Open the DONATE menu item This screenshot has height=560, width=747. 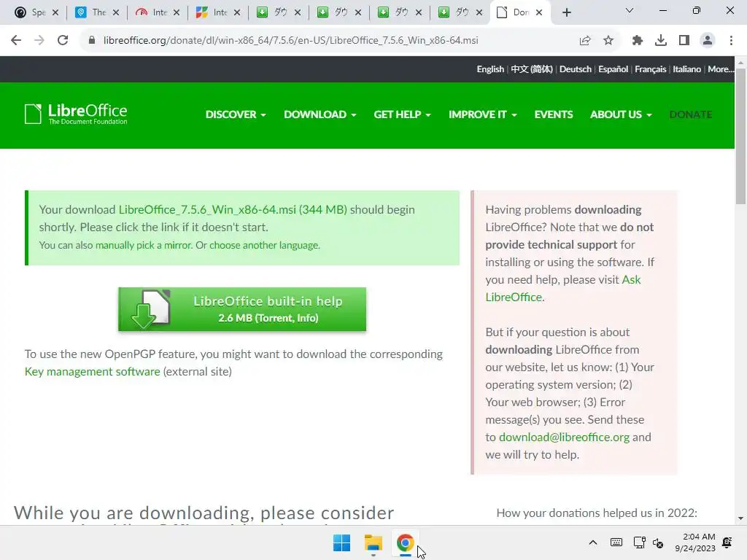pyautogui.click(x=690, y=114)
